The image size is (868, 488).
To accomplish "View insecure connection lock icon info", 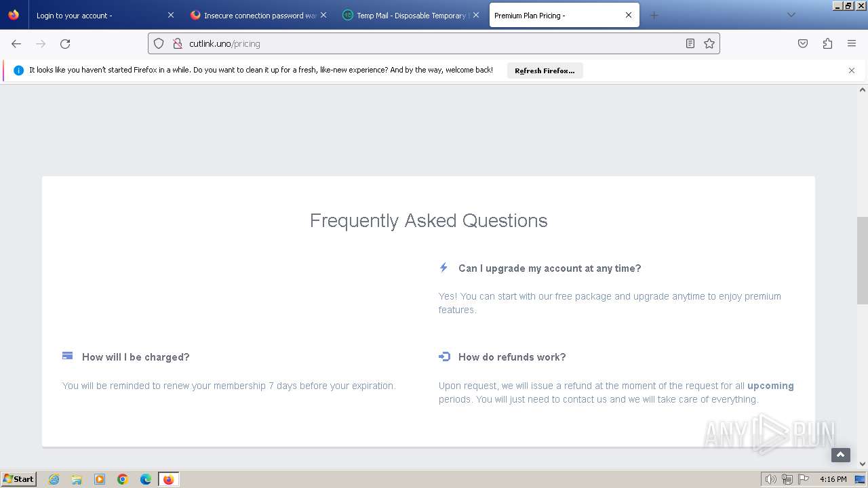I will point(178,43).
